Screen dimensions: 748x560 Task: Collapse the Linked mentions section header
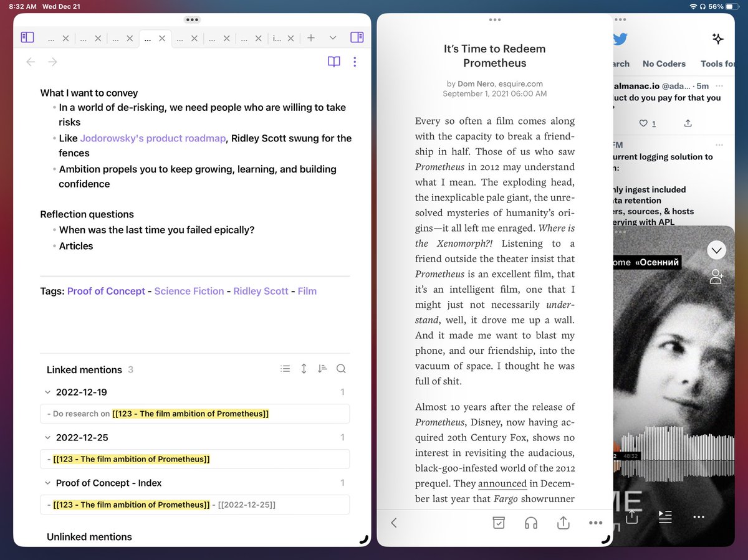[x=84, y=369]
